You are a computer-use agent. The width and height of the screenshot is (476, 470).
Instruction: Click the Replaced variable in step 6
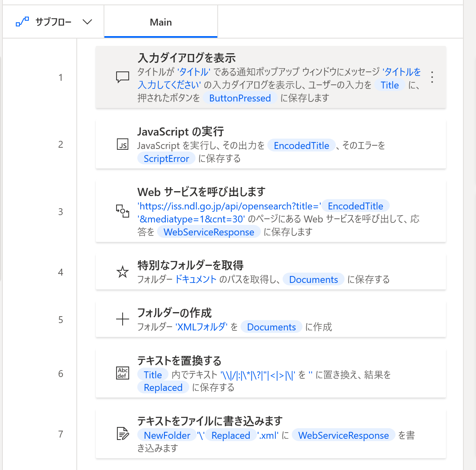pyautogui.click(x=163, y=388)
